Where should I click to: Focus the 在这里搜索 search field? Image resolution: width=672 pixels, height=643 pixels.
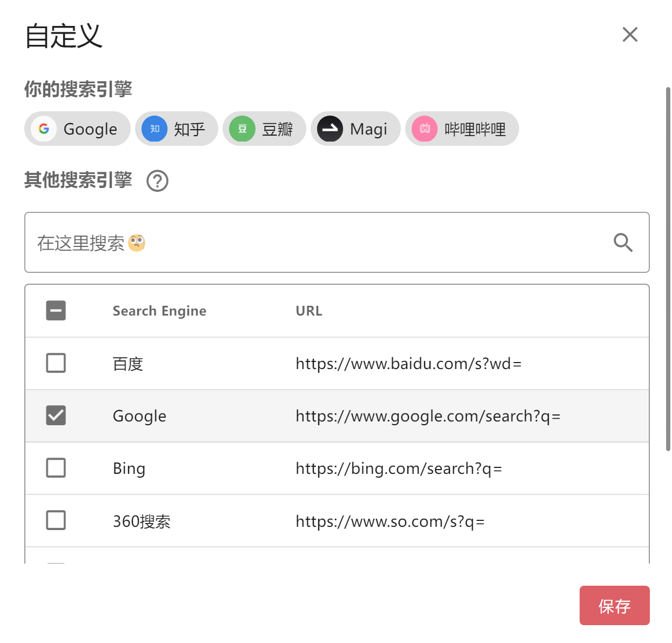[x=337, y=243]
